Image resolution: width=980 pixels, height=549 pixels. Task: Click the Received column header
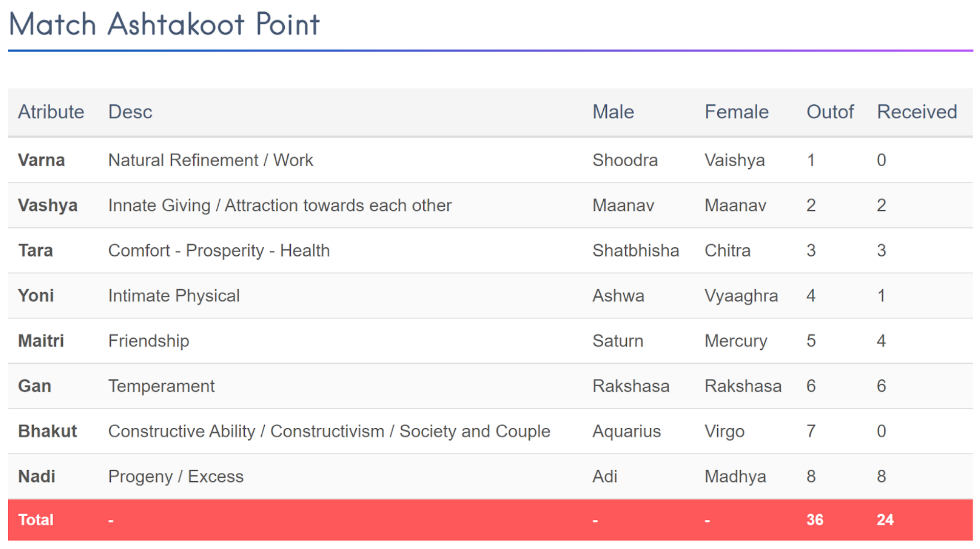[917, 112]
